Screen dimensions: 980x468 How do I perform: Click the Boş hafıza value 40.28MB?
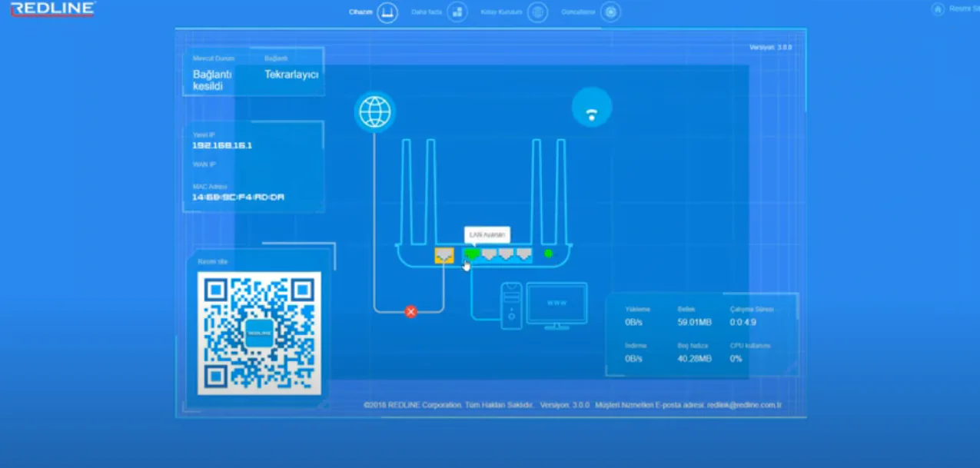[x=694, y=359]
